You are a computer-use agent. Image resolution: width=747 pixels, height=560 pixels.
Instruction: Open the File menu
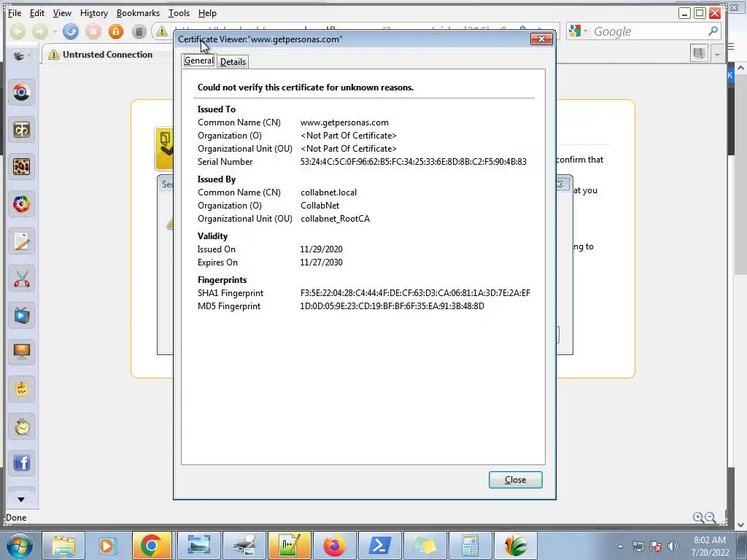pos(15,13)
